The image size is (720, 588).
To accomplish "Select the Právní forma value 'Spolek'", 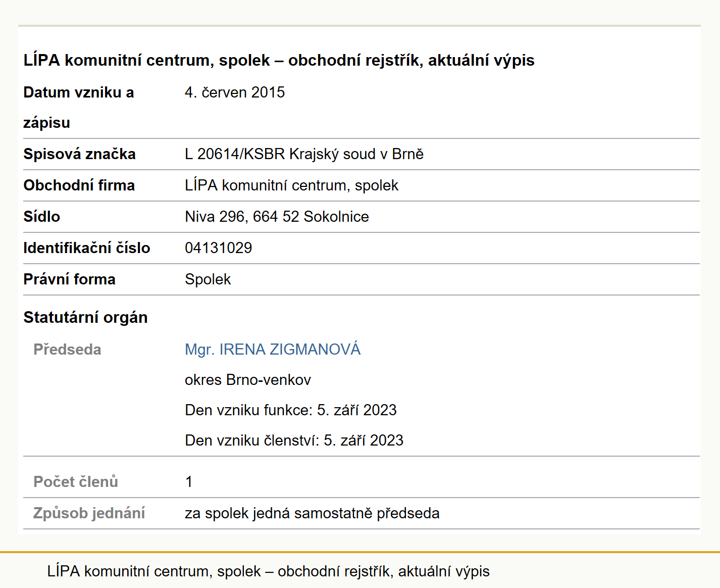I will 208,279.
